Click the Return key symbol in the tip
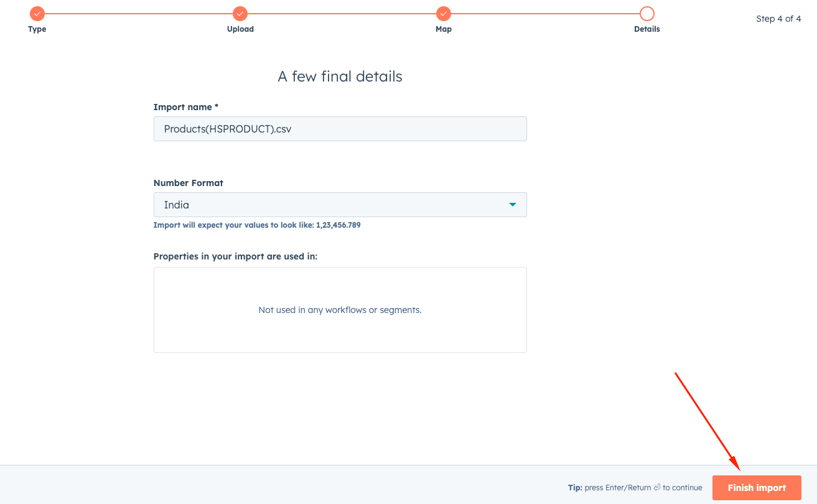The height and width of the screenshot is (504, 817). 656,488
